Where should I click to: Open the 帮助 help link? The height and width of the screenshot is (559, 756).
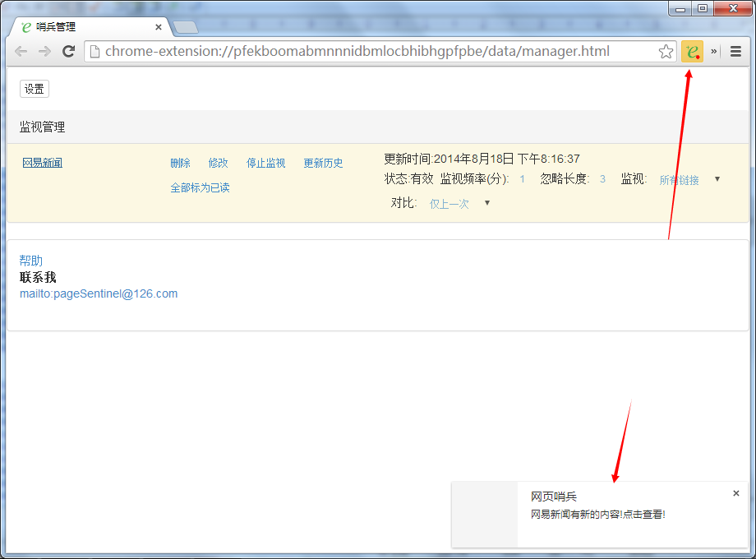(31, 261)
